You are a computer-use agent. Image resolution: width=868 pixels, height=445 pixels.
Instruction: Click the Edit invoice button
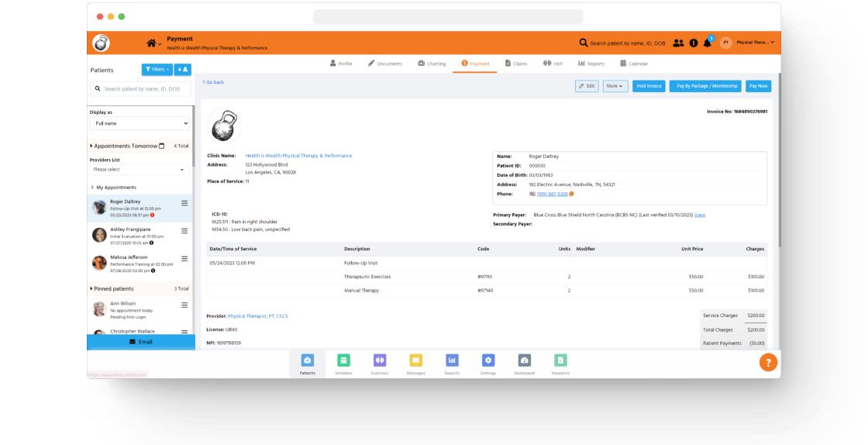tap(587, 86)
